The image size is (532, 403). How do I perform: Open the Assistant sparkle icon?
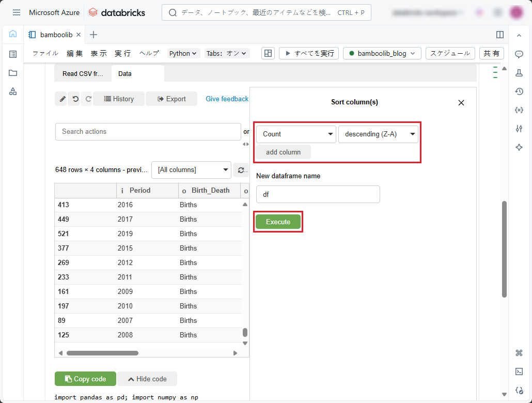519,147
